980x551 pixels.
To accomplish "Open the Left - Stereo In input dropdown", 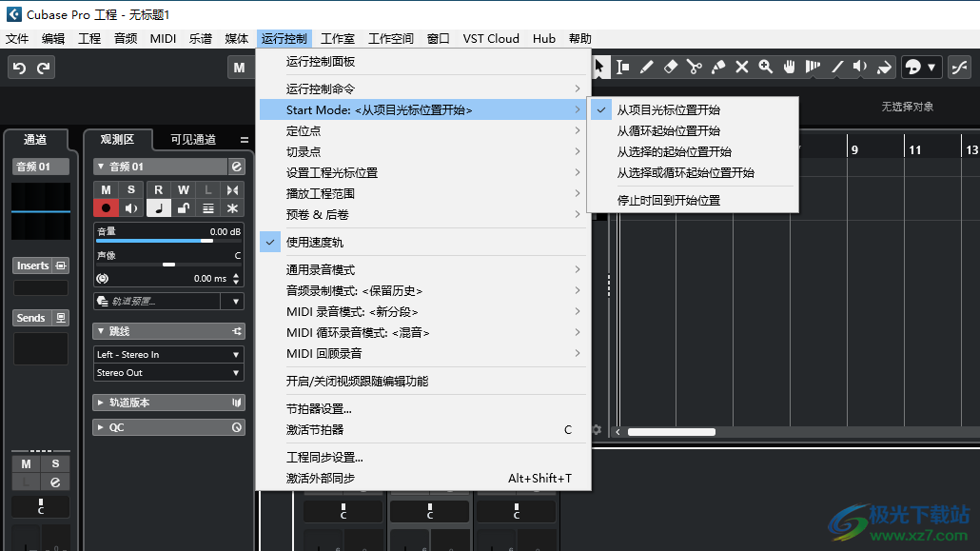I will [168, 355].
